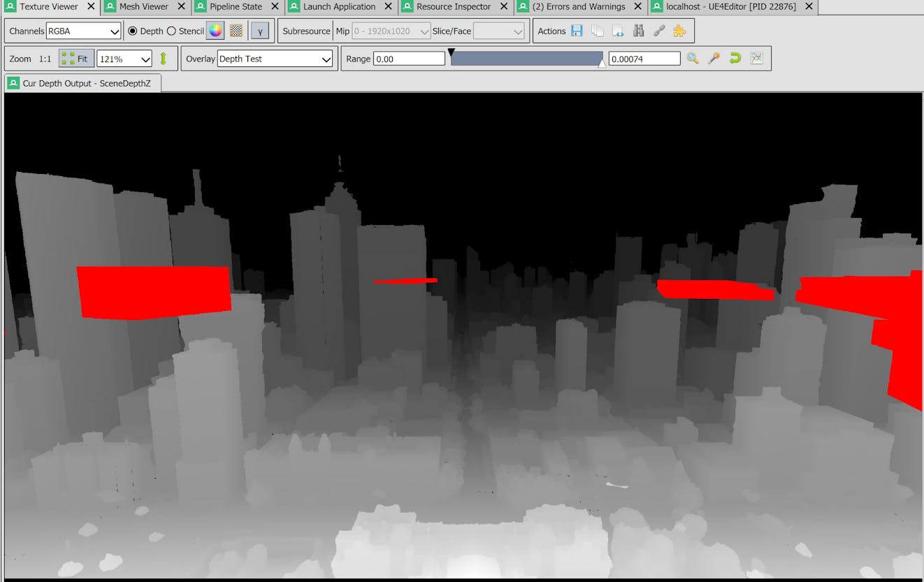Click the color wheel visualization icon

(x=215, y=31)
